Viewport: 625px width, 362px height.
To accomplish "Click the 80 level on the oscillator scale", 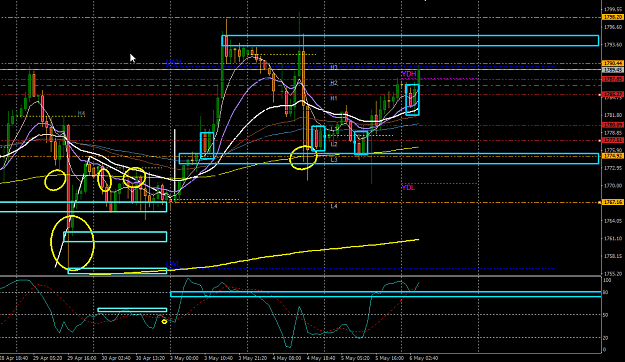I will tap(605, 293).
